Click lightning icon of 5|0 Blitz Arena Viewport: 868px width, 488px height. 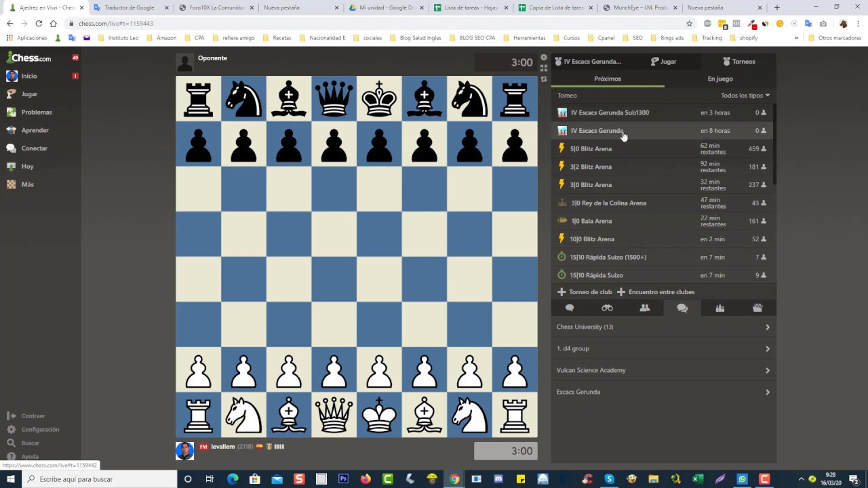pos(561,148)
